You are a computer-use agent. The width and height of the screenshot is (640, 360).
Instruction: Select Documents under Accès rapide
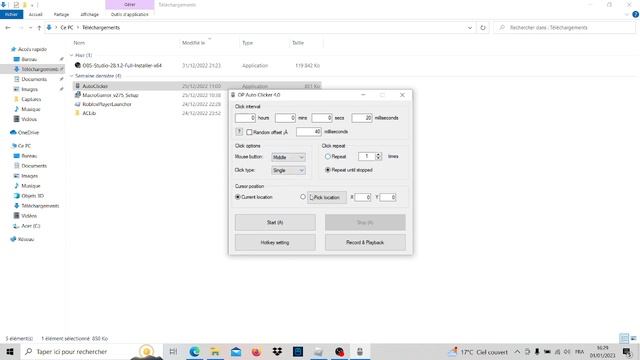pos(34,79)
